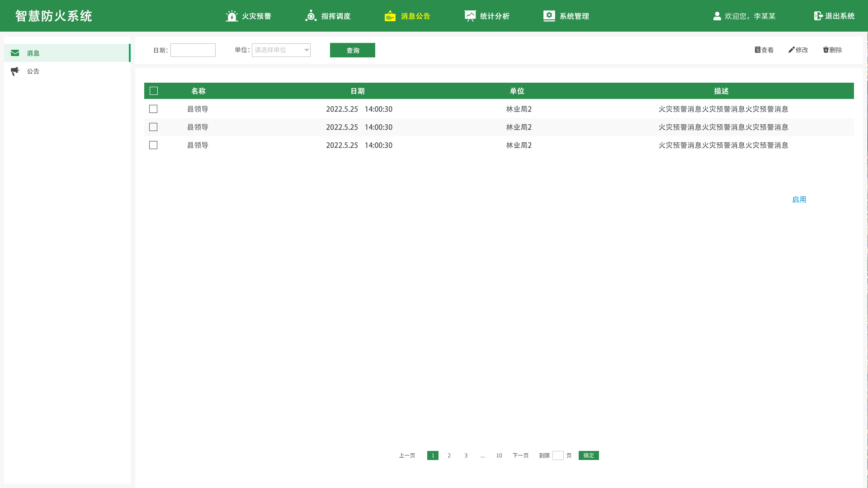The height and width of the screenshot is (488, 868).
Task: Check the third row's checkbox
Action: (153, 145)
